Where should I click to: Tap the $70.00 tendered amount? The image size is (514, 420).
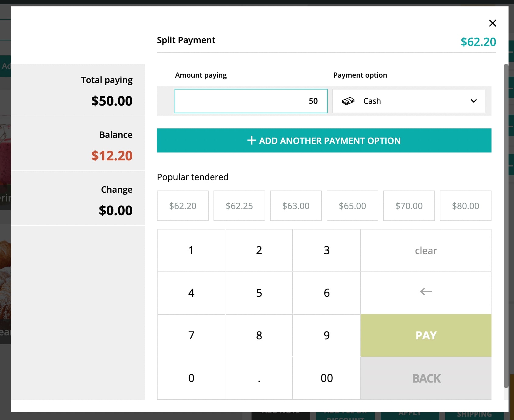[409, 206]
